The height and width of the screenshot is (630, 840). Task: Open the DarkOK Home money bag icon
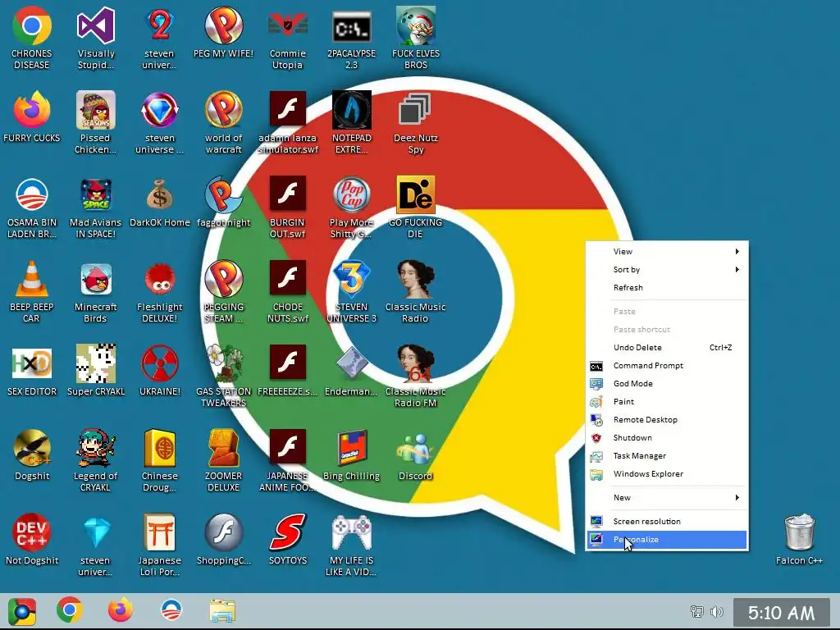[160, 194]
